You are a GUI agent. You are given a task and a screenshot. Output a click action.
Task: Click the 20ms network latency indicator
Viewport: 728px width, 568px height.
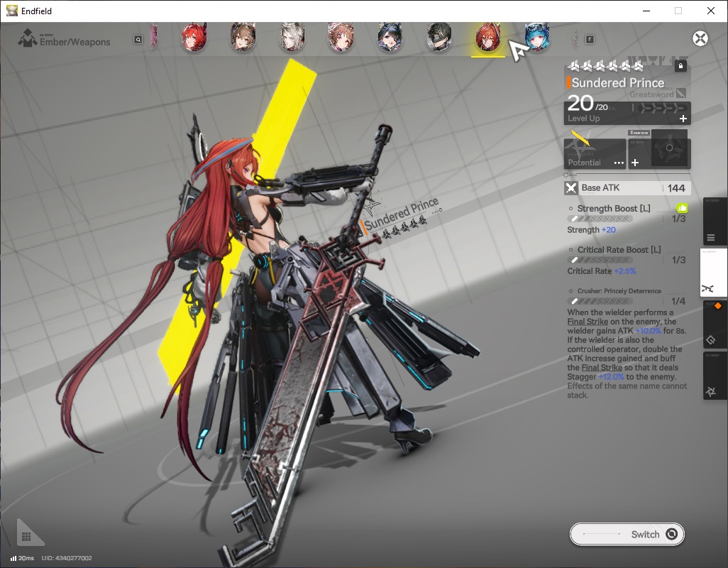22,558
